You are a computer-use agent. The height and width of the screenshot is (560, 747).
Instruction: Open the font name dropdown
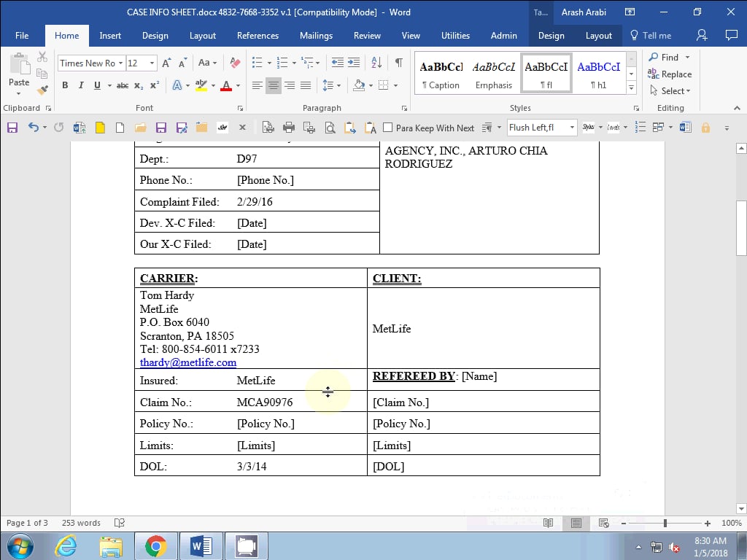(x=121, y=63)
